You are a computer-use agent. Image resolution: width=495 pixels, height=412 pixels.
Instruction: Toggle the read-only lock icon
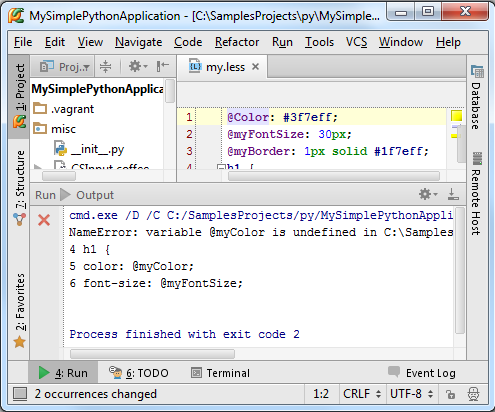tap(450, 394)
